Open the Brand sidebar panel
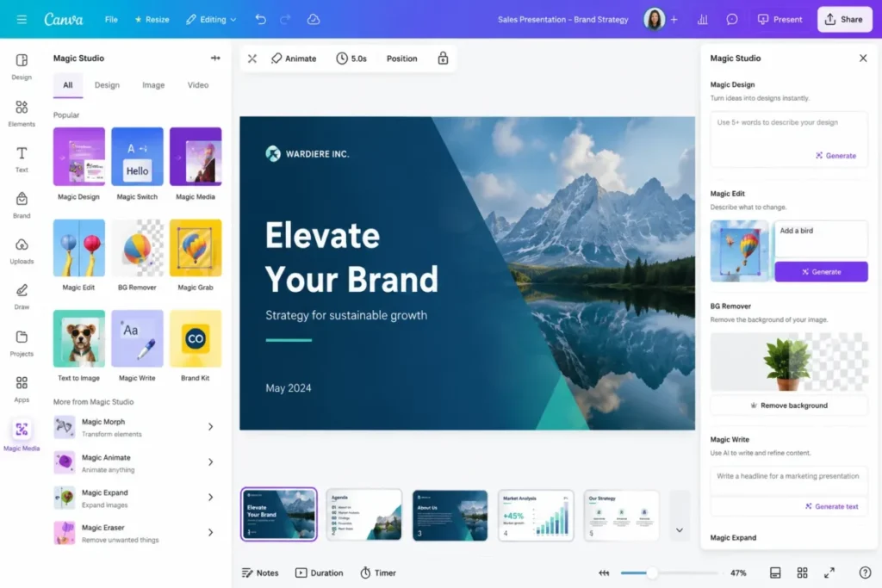The image size is (882, 588). click(x=22, y=205)
